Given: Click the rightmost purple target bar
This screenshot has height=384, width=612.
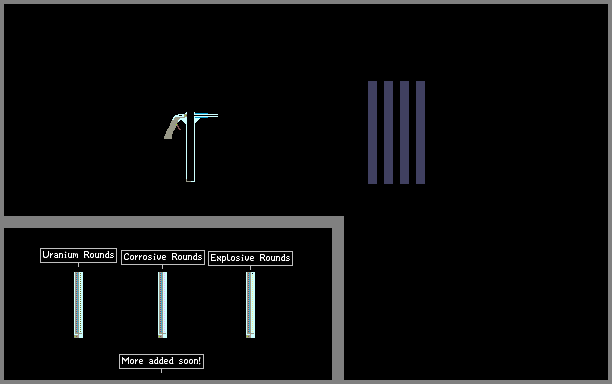Looking at the screenshot, I should [x=420, y=132].
